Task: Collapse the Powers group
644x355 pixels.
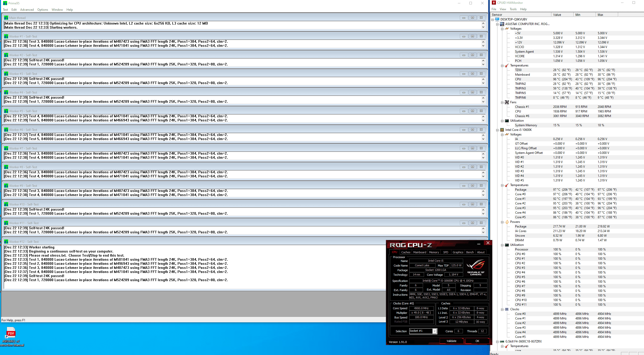Action: coord(502,222)
